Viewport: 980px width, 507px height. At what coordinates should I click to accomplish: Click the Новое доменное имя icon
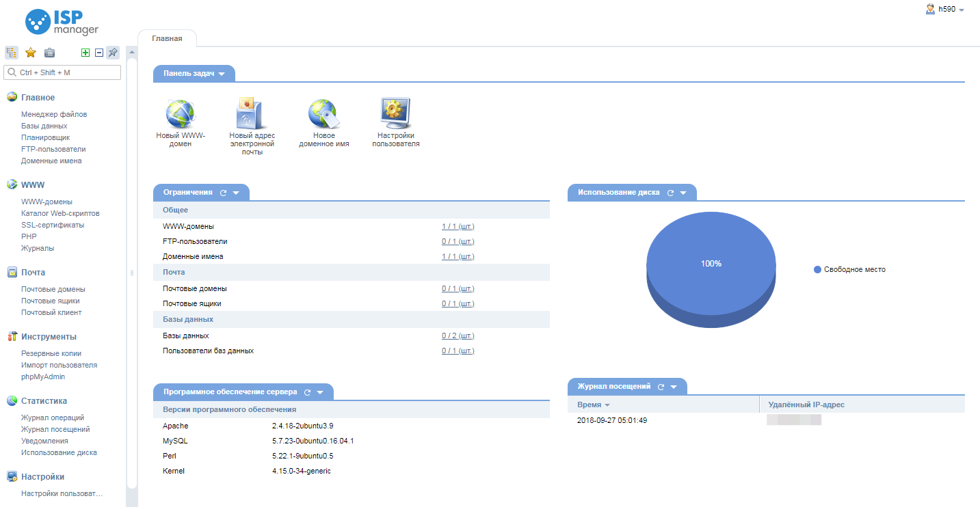323,113
